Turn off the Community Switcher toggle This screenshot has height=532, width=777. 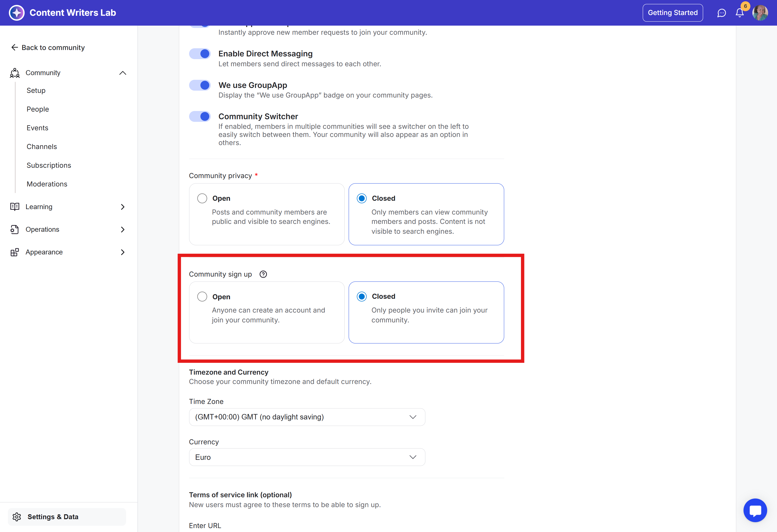(200, 116)
